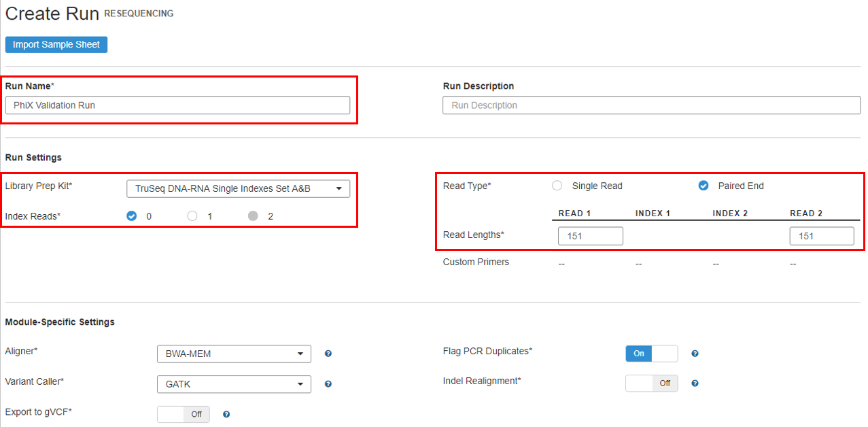Choose 2 for Index Reads

click(x=253, y=216)
